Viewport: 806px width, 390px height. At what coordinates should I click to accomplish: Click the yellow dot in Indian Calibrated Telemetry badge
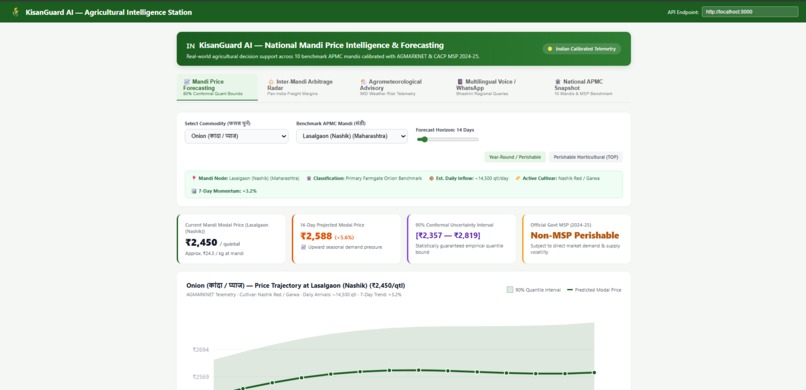point(549,49)
